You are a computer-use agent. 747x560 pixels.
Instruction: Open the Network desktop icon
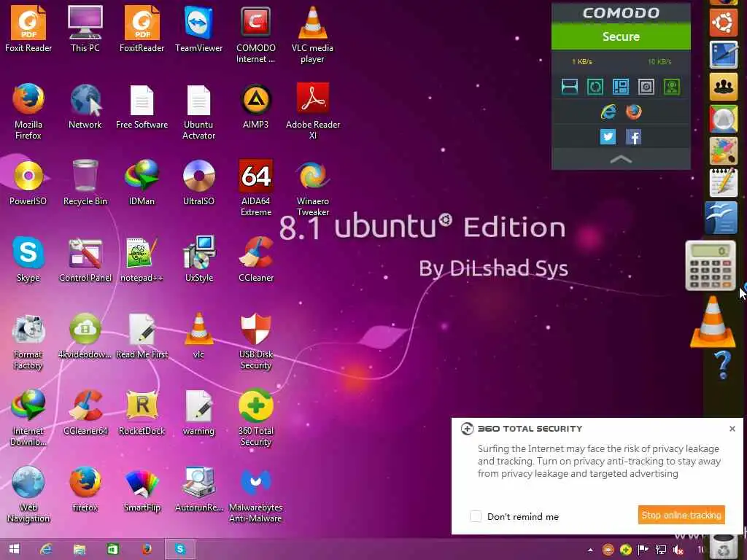pos(85,105)
